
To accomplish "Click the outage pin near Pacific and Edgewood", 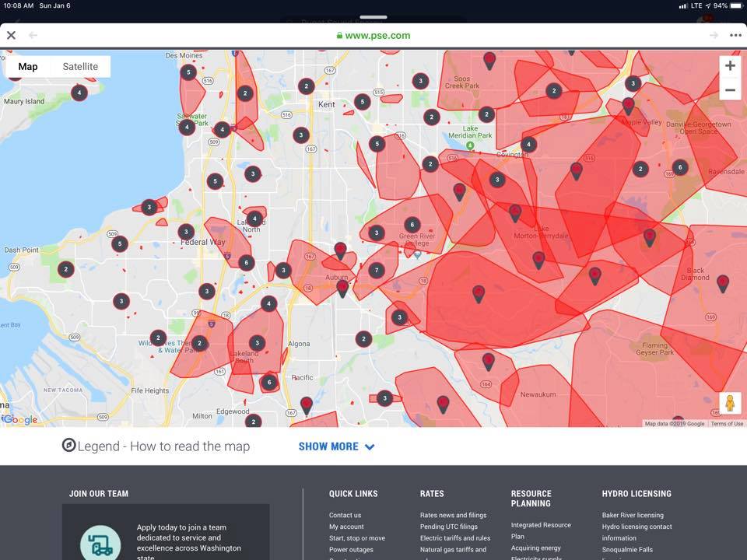I will [307, 405].
